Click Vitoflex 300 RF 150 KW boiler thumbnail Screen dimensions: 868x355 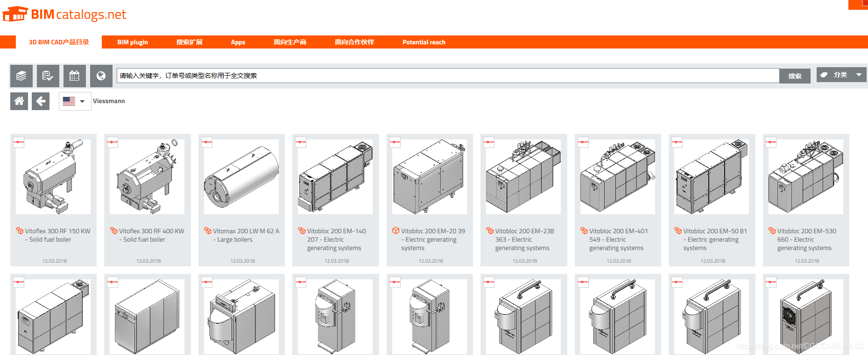[53, 177]
